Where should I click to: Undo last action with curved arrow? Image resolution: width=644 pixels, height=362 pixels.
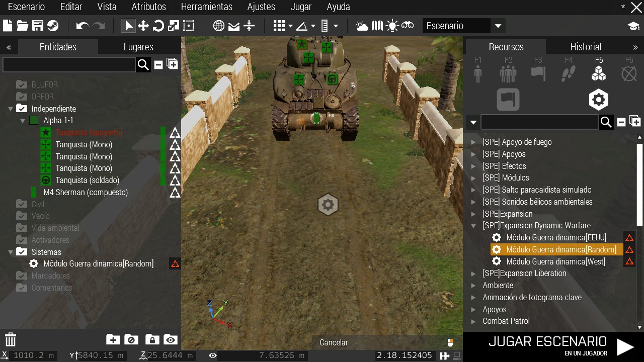[83, 26]
